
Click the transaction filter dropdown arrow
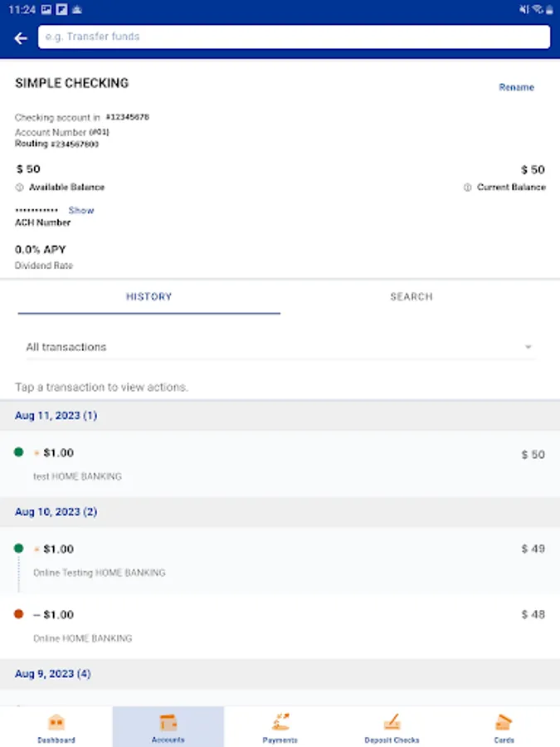click(x=528, y=347)
